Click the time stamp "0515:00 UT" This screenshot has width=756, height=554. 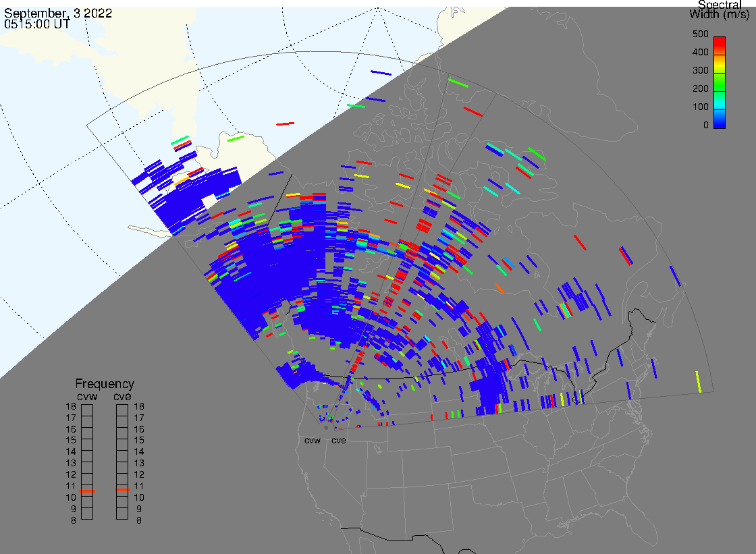37,24
